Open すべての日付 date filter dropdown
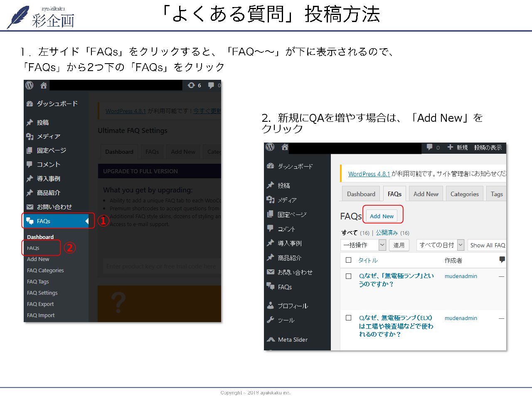This screenshot has height=399, width=532. click(440, 245)
